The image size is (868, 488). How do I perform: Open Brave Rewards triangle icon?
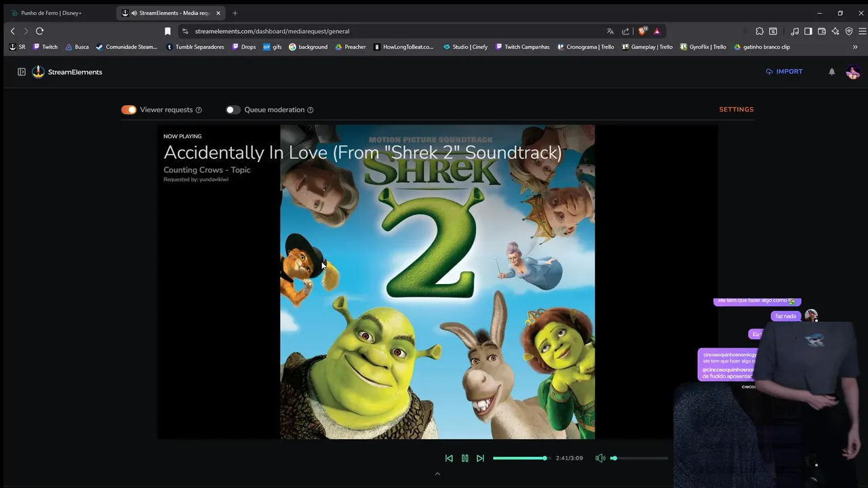point(657,31)
